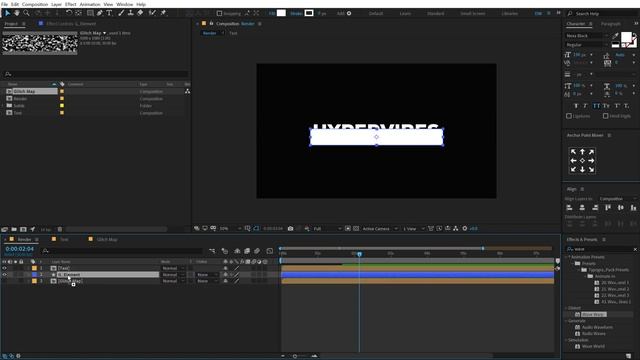
Task: Create new composition from Project panel
Action: 23,229
